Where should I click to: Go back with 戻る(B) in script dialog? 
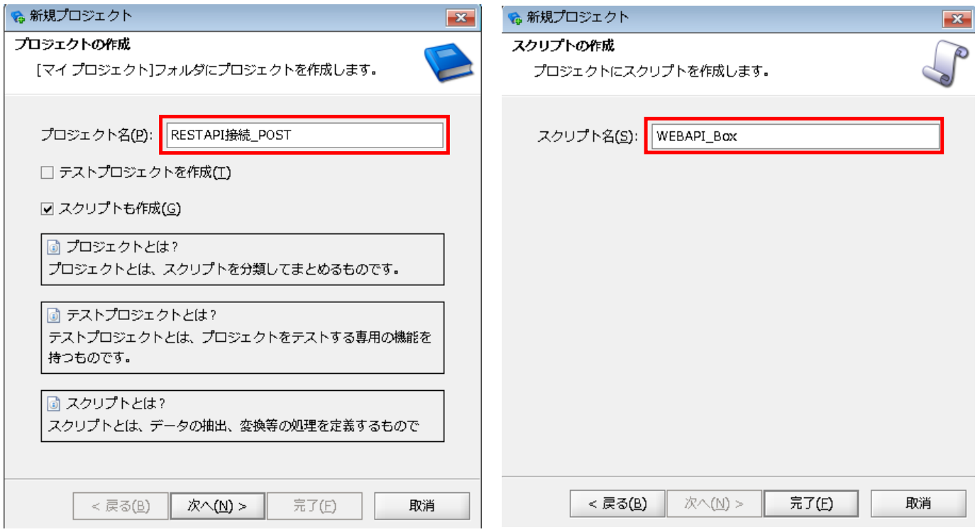point(617,504)
